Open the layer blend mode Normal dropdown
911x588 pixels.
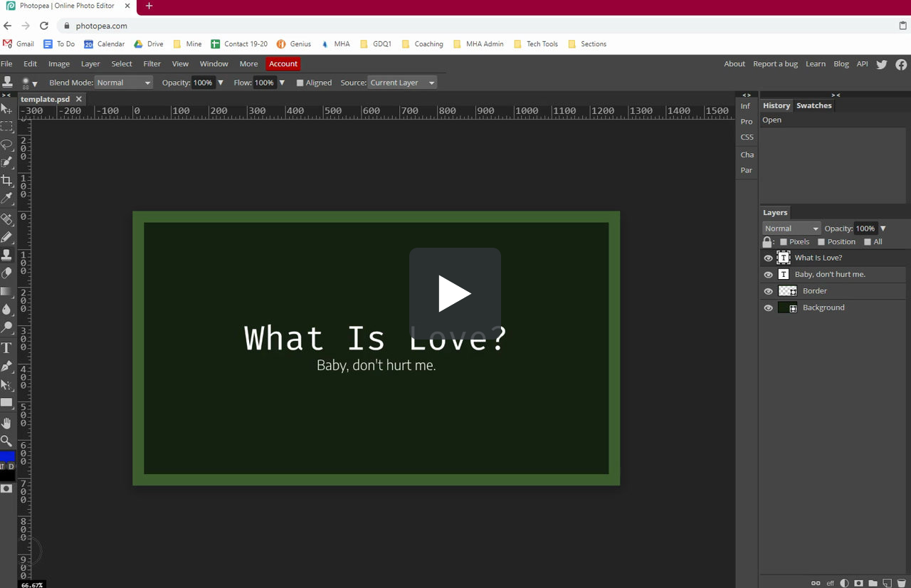click(x=791, y=229)
